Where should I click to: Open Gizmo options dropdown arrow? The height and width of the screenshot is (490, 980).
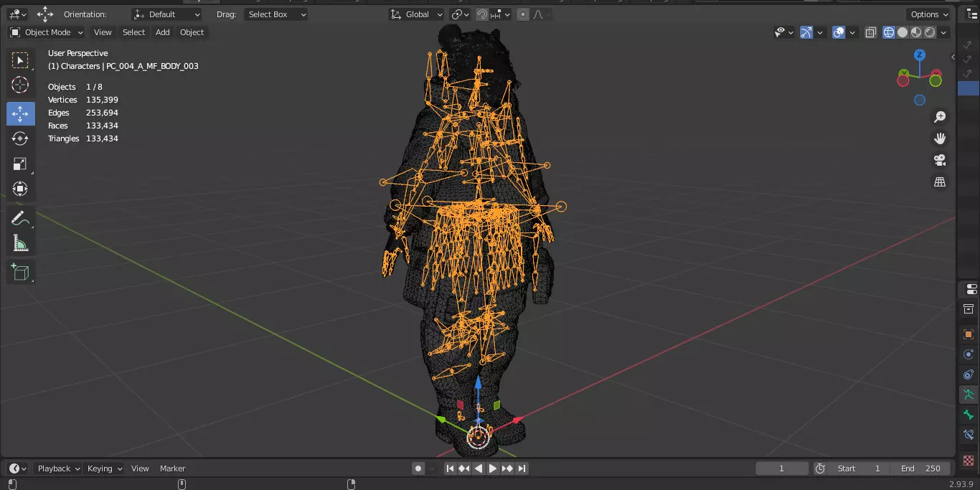820,32
